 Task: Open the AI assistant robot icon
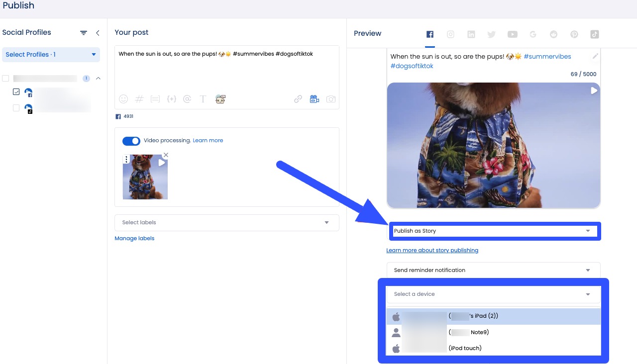pyautogui.click(x=220, y=99)
